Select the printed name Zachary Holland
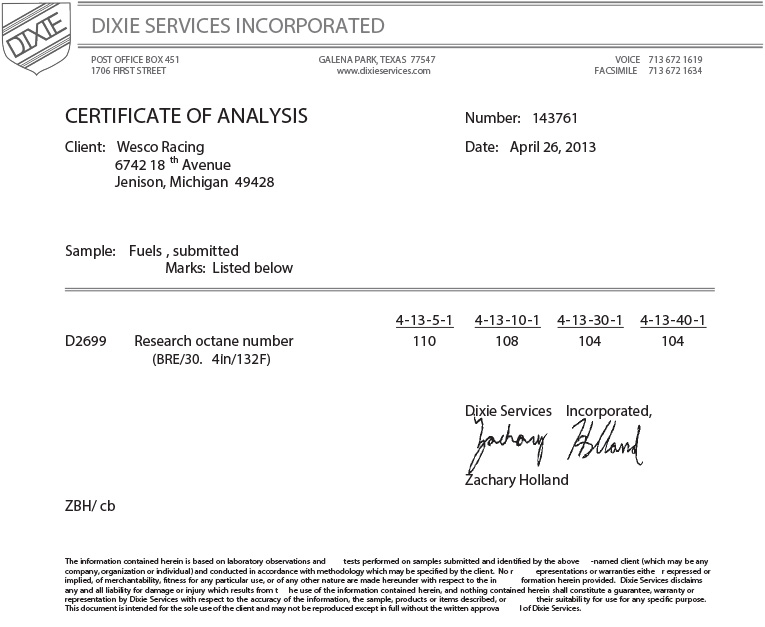The width and height of the screenshot is (765, 627). pos(517,480)
